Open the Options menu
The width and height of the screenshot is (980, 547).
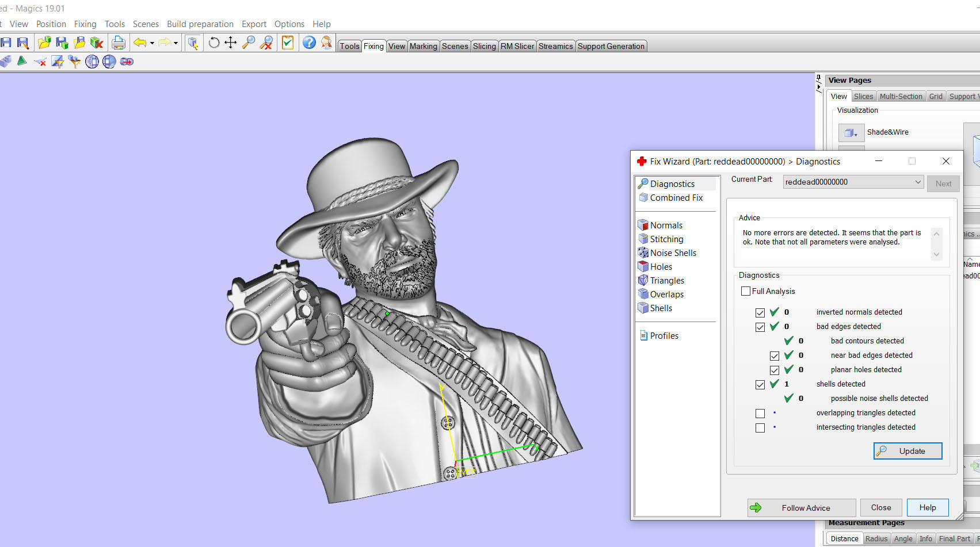coord(289,24)
